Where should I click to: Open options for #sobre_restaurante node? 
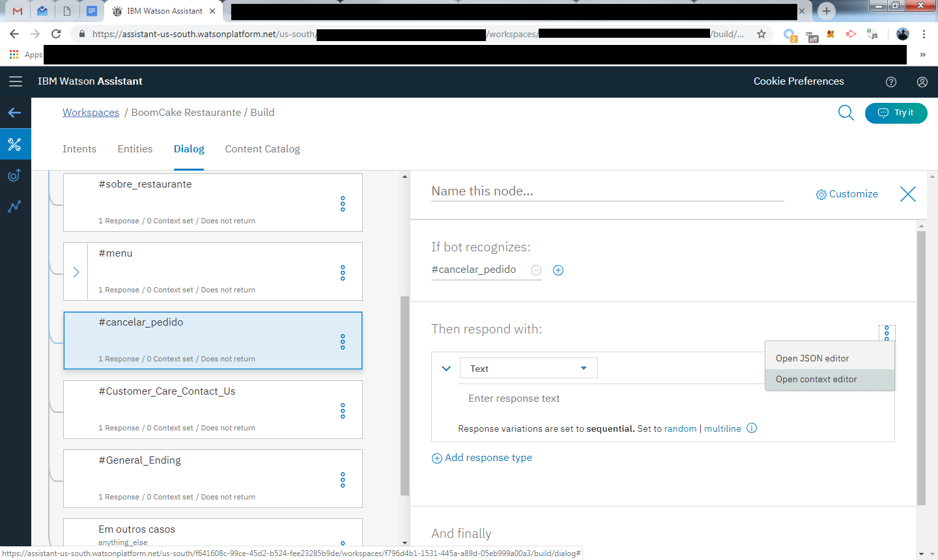(x=343, y=204)
